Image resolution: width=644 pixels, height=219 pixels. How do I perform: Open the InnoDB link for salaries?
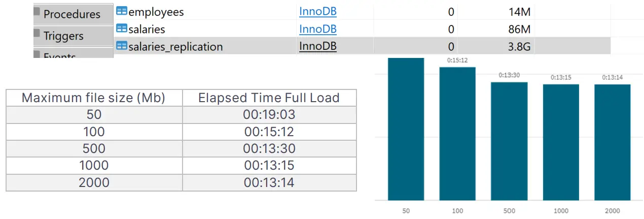click(317, 29)
